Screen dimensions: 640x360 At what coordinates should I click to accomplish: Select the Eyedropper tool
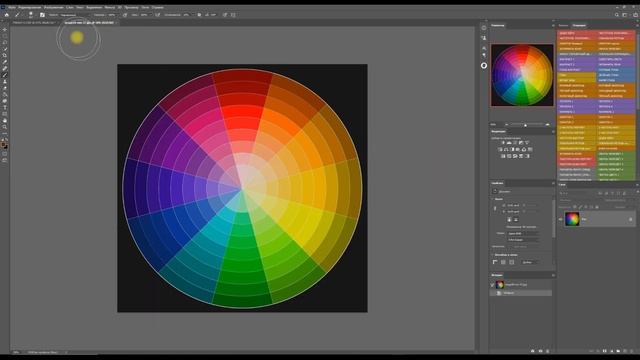click(x=4, y=62)
